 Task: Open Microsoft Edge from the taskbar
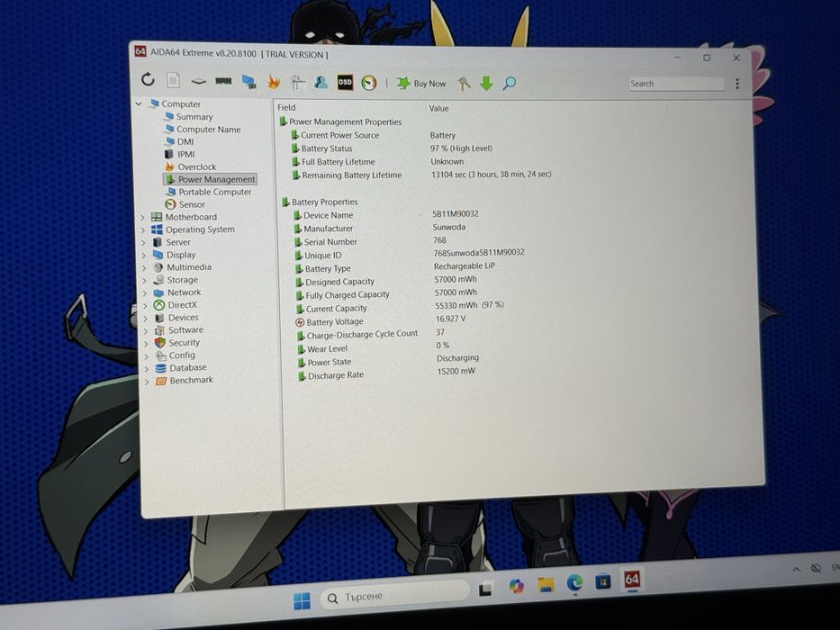coord(574,581)
